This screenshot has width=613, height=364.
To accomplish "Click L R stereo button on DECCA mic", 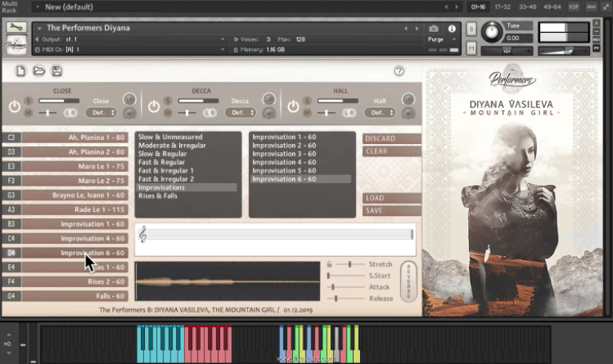I will [210, 113].
